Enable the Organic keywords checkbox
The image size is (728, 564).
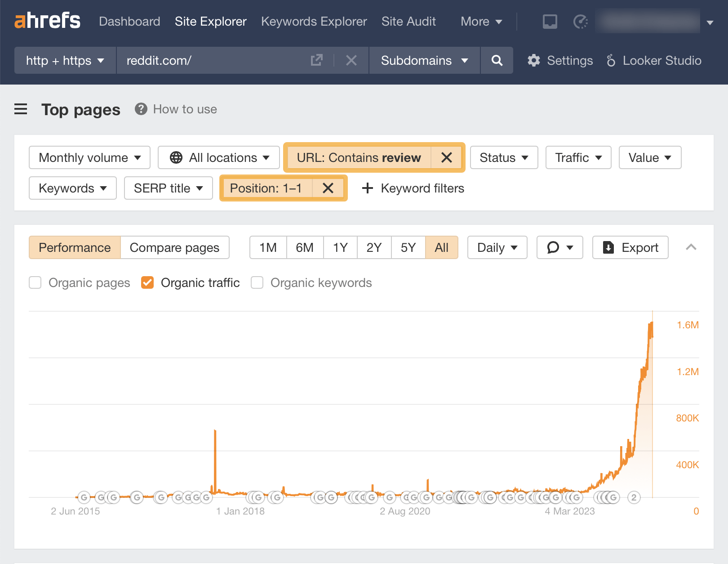click(x=257, y=282)
